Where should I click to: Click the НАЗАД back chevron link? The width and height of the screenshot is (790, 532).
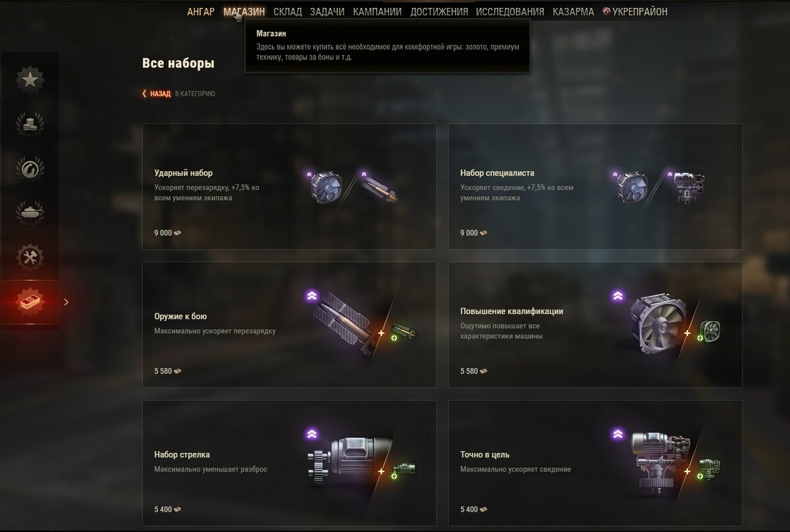tap(157, 94)
